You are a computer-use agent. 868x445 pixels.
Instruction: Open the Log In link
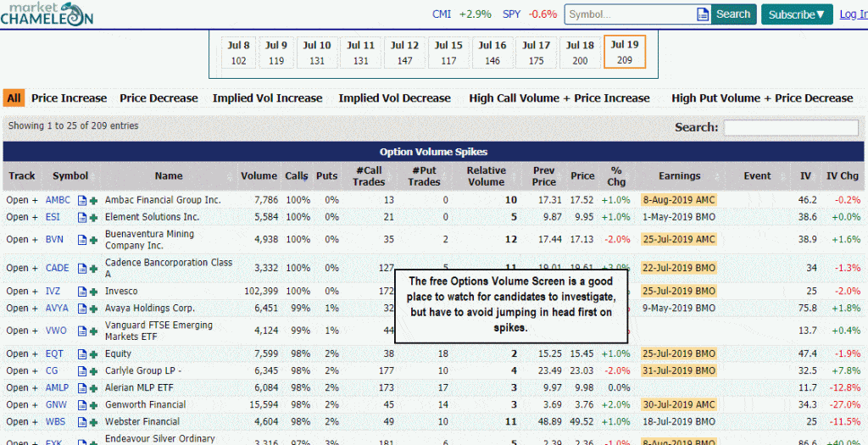pos(853,14)
